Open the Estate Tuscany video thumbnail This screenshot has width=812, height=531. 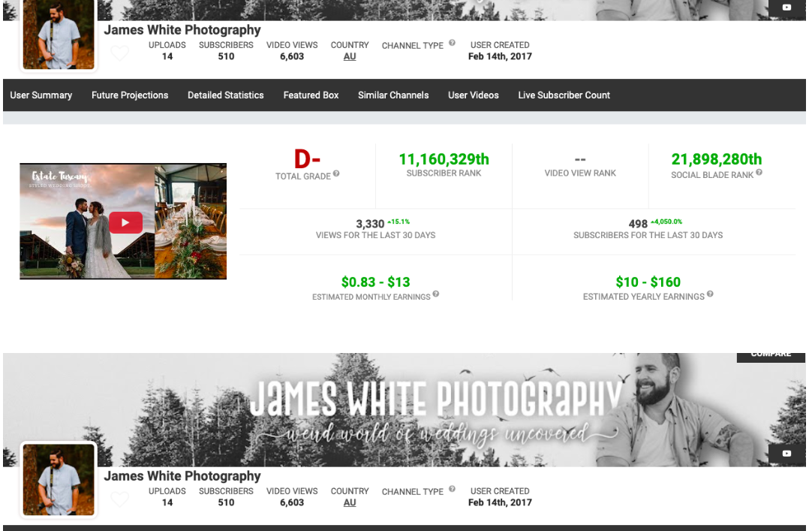pos(123,222)
